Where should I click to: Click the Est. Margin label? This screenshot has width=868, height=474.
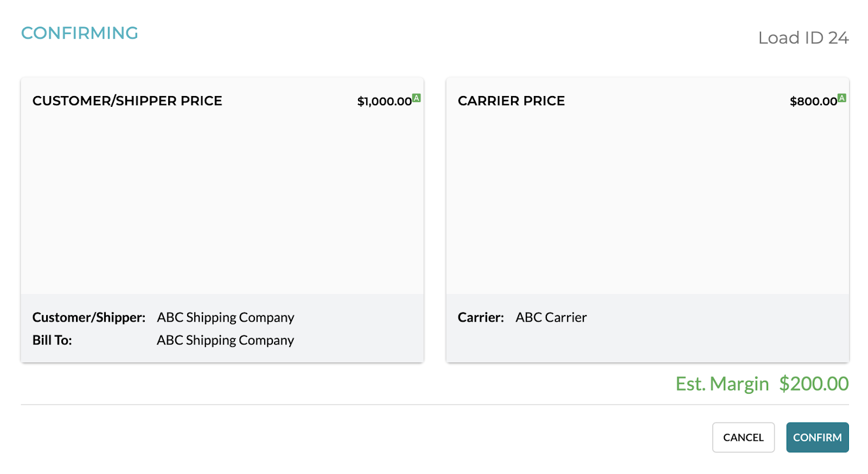(x=722, y=384)
